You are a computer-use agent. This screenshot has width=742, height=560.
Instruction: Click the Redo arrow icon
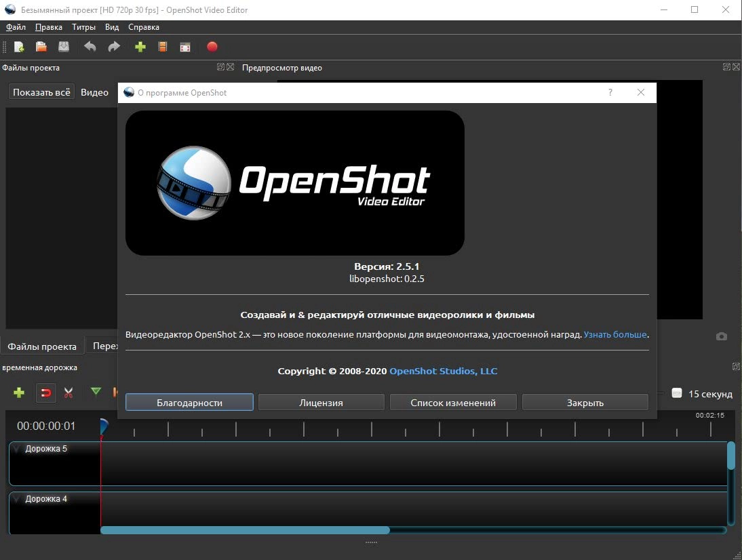114,47
